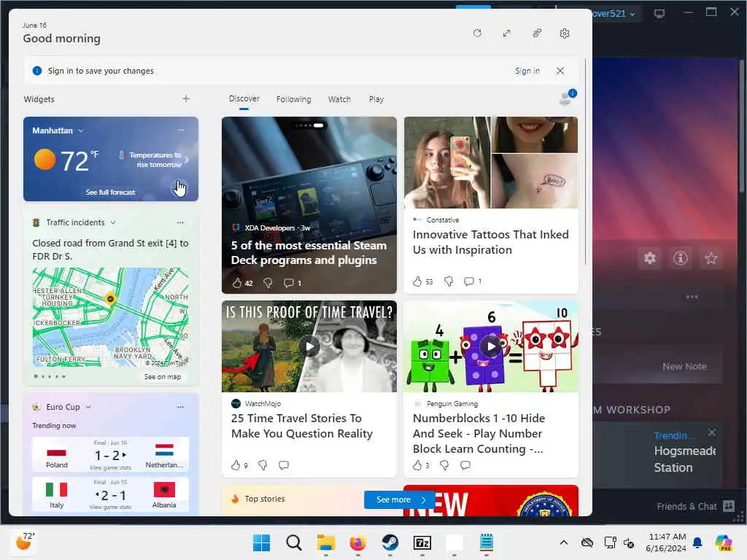Expand the widgets board to full view
This screenshot has height=560, width=747.
pyautogui.click(x=506, y=34)
